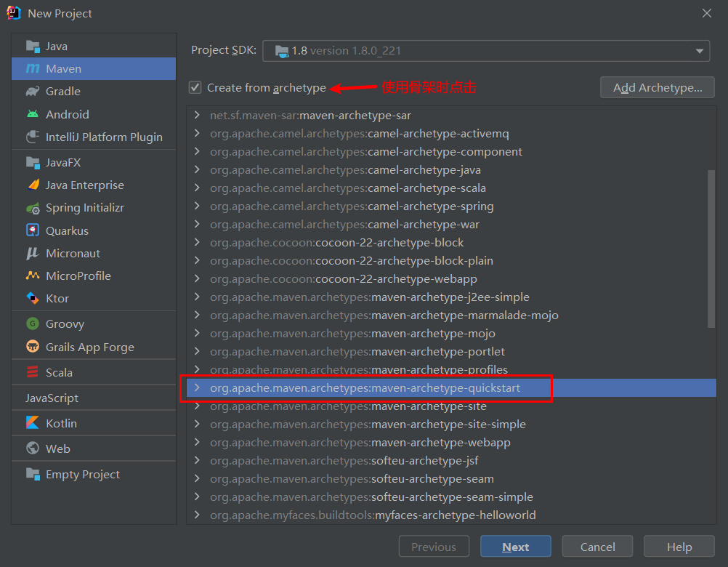Select JavaScript in project type list

click(x=52, y=398)
